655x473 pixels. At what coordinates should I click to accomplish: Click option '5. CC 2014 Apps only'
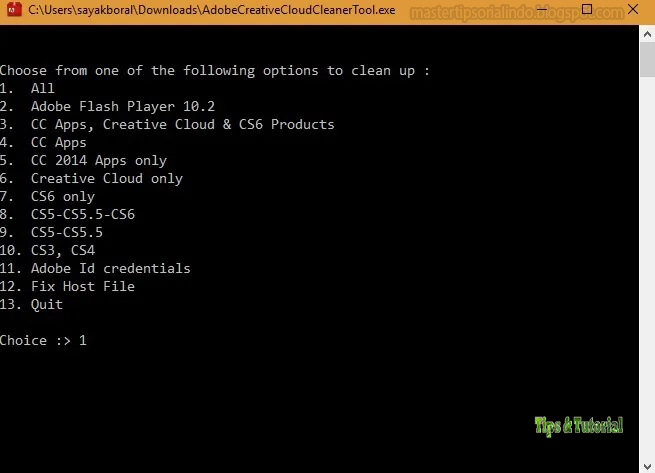[84, 160]
